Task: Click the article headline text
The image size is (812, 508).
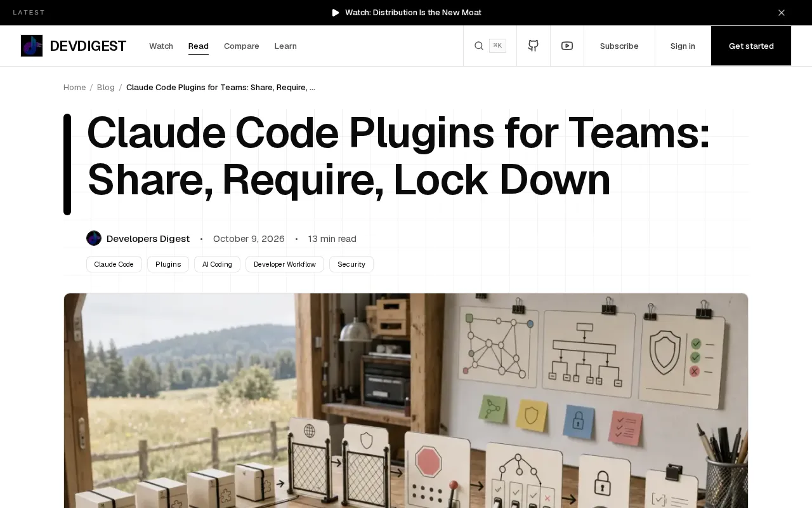Action: (x=398, y=156)
